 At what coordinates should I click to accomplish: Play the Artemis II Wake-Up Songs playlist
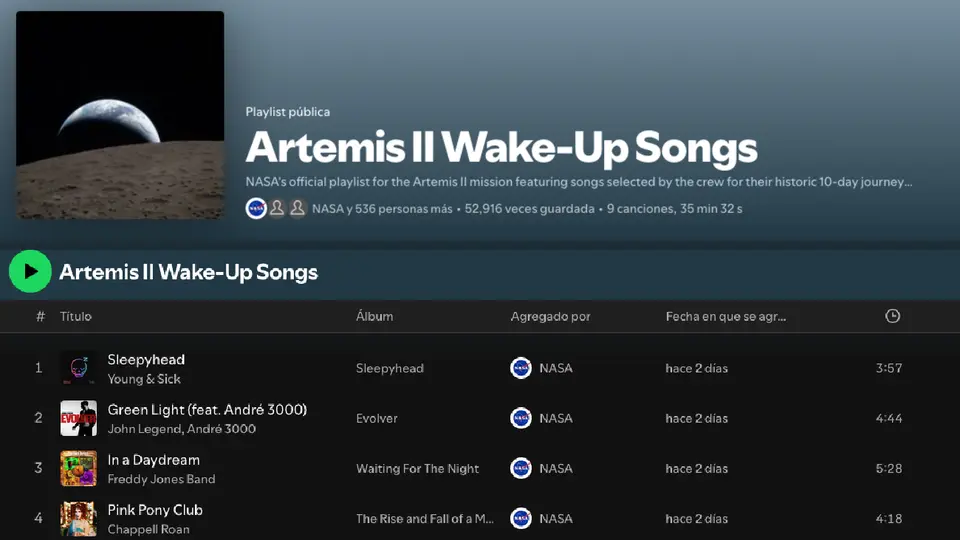tap(30, 271)
